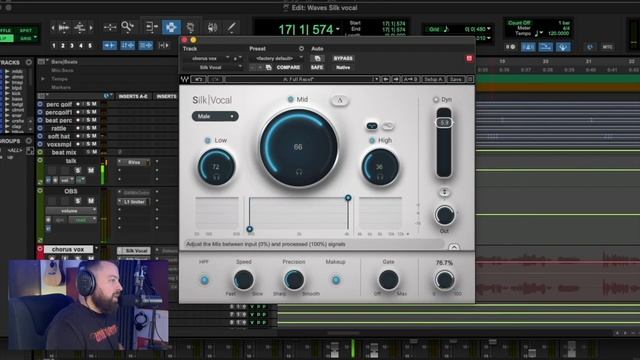Open the Silk Vocal plugin selector
Image resolution: width=640 pixels, height=360 pixels.
tap(212, 67)
